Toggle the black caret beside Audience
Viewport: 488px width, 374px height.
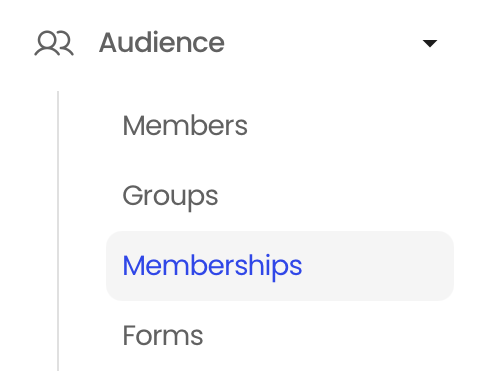(x=430, y=43)
